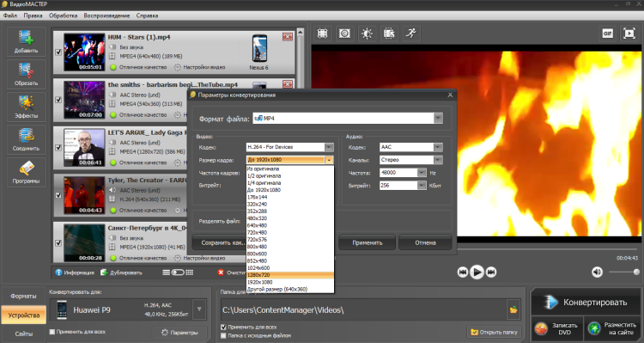Collapse the Размер кадра dropdown arrow
This screenshot has height=343, width=644.
tap(329, 160)
